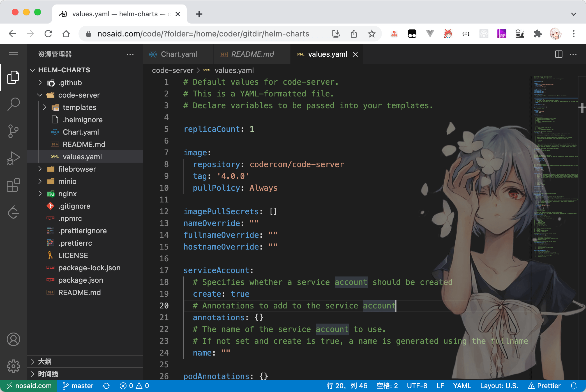Screen dimensions: 586x392
Task: Open the Source Control view
Action: (x=13, y=131)
